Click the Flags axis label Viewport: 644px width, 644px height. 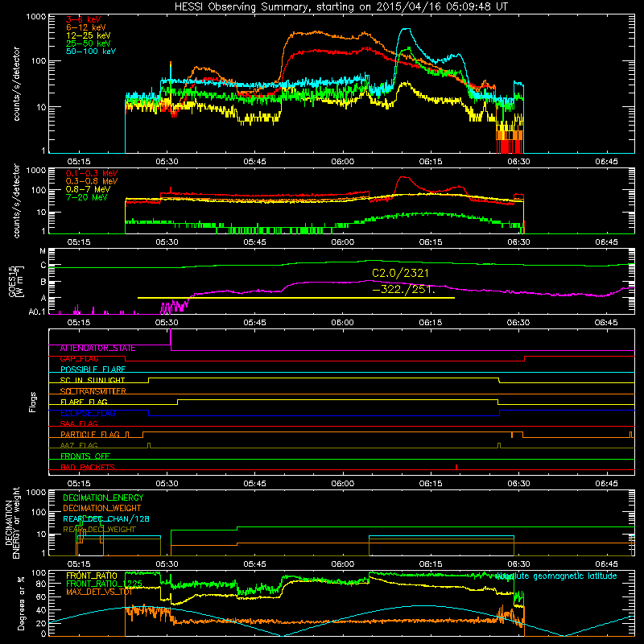click(33, 402)
